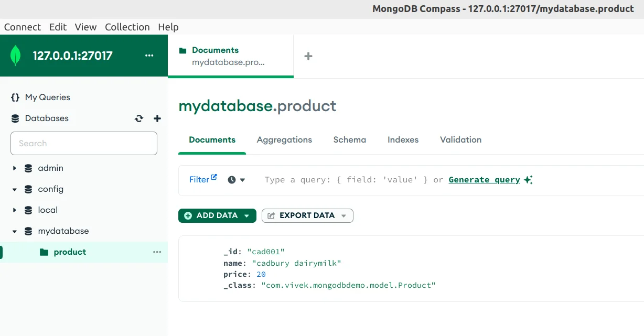Click the Databases stack icon in sidebar

[x=15, y=118]
